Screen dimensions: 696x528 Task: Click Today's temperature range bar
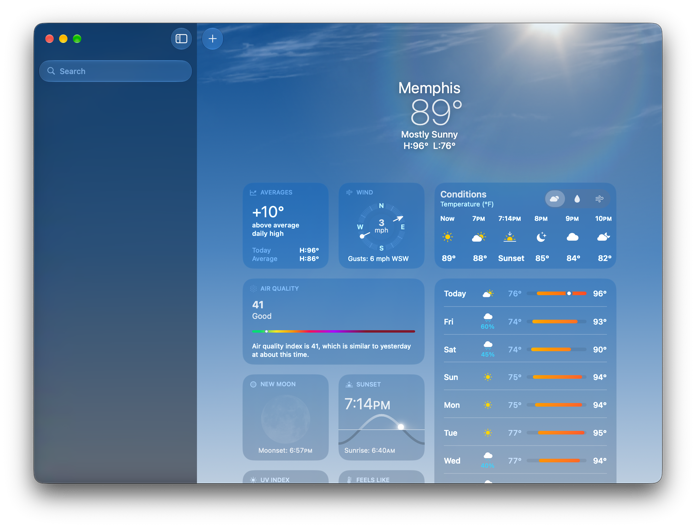point(557,294)
